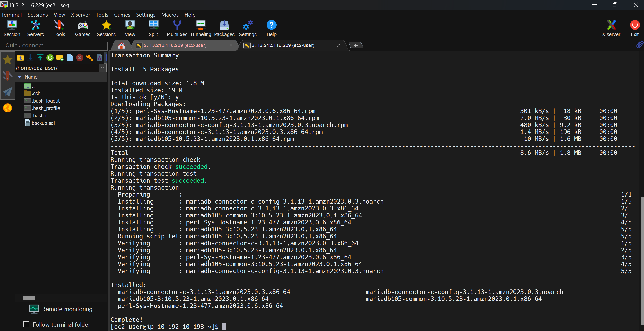Start the X server icon
Image resolution: width=644 pixels, height=331 pixels.
(611, 28)
